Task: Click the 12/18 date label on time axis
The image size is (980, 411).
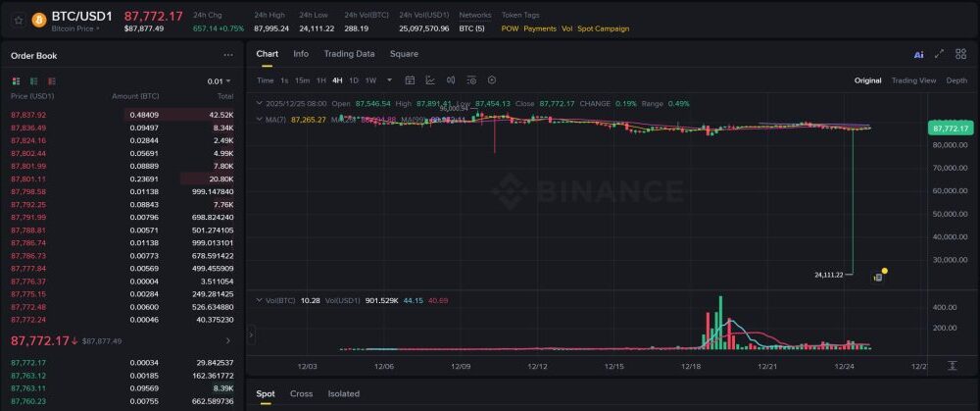Action: [691, 366]
